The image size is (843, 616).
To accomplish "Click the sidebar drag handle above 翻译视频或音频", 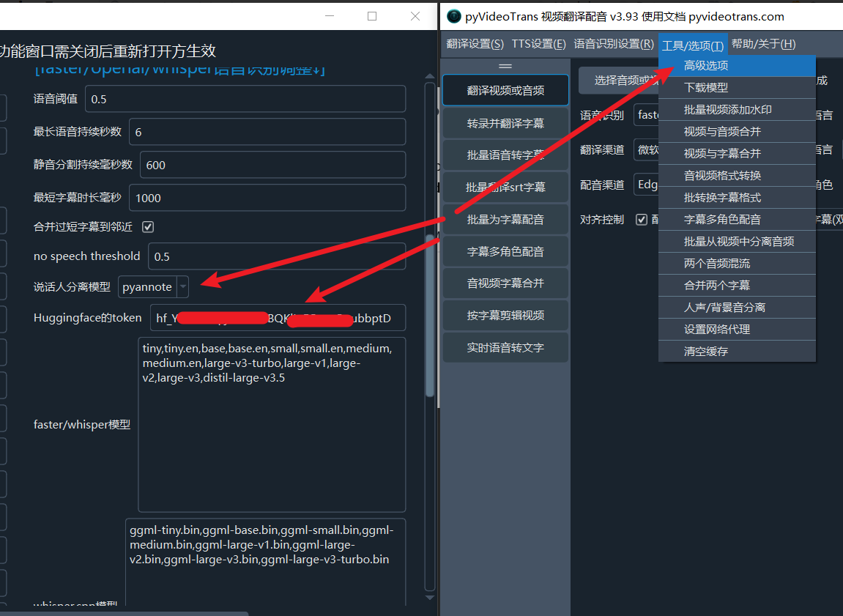I will pos(505,66).
